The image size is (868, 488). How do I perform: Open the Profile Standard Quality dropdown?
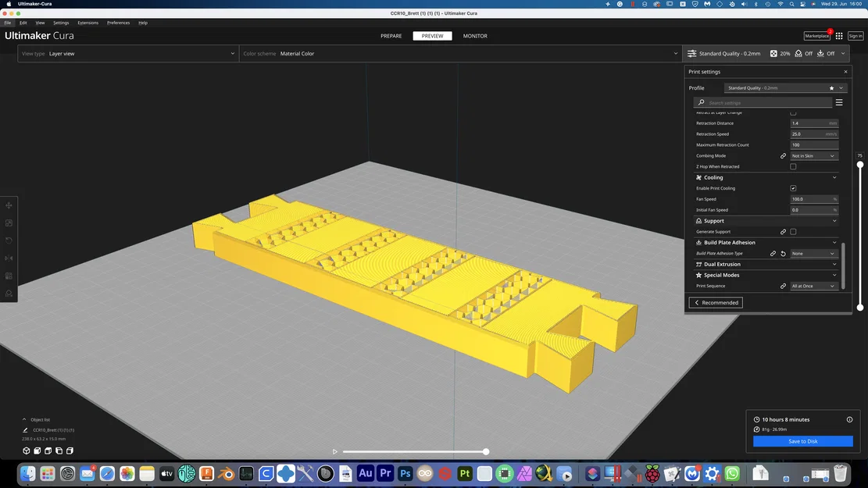click(x=785, y=88)
